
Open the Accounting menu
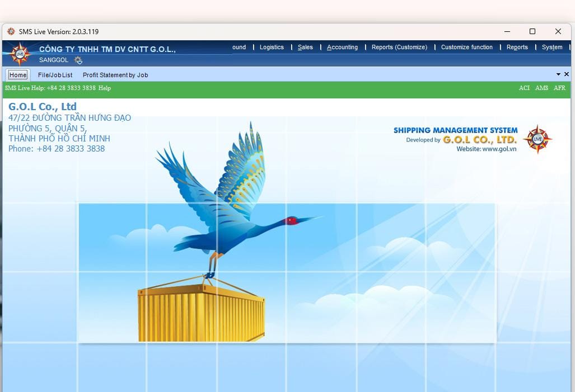(342, 48)
